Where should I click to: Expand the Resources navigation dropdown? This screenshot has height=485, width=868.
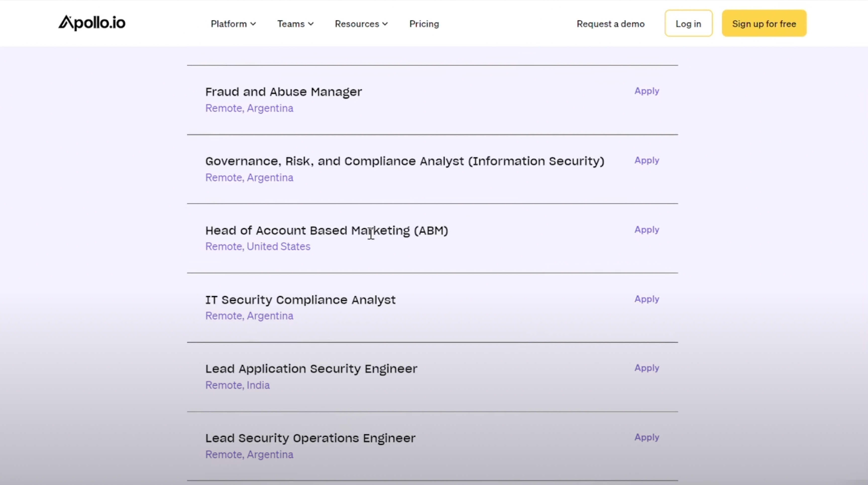pyautogui.click(x=361, y=24)
